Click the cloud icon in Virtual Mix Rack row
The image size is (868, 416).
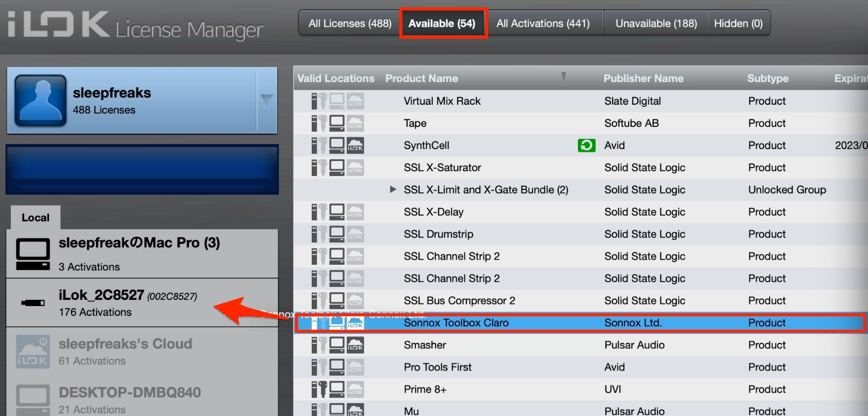355,101
